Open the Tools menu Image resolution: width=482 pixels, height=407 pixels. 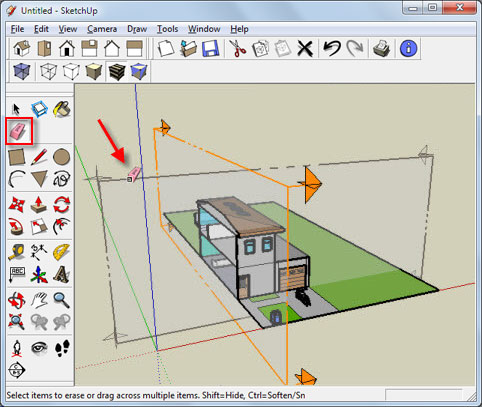(167, 29)
